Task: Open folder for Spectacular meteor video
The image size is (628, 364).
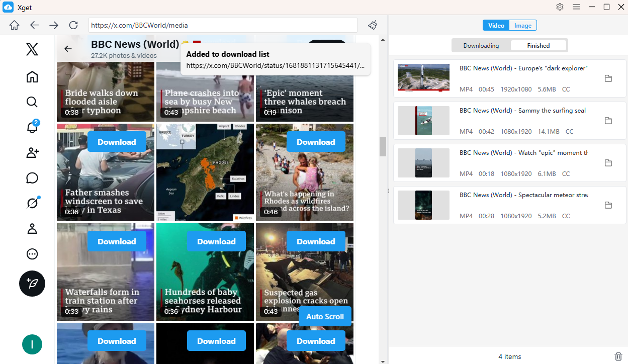Action: 608,205
